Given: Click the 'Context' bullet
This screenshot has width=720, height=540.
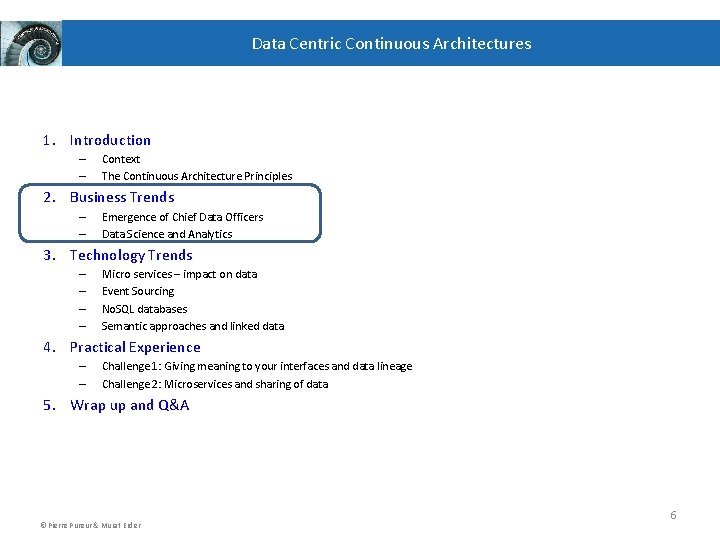Looking at the screenshot, I should (121, 159).
